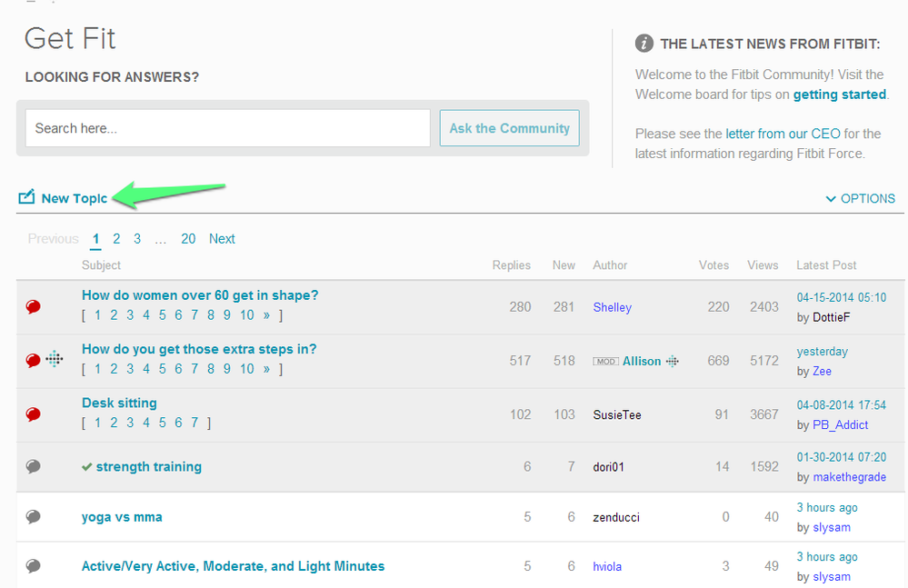The height and width of the screenshot is (588, 908).
Task: Open the getting started link
Action: [x=840, y=95]
